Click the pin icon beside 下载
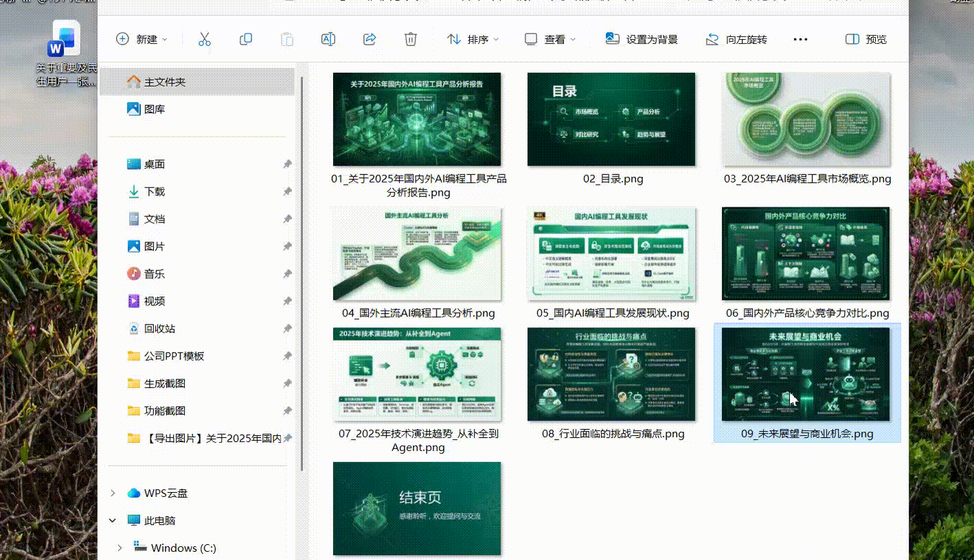 pos(287,191)
